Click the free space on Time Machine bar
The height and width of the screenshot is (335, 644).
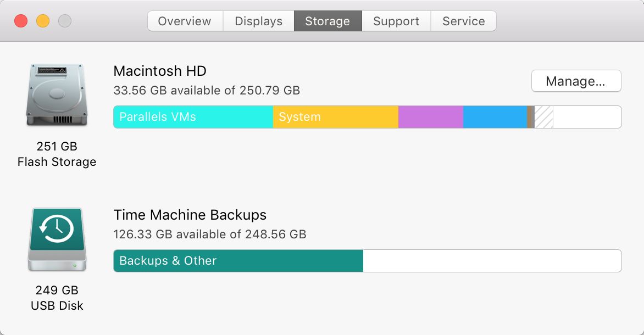point(492,261)
